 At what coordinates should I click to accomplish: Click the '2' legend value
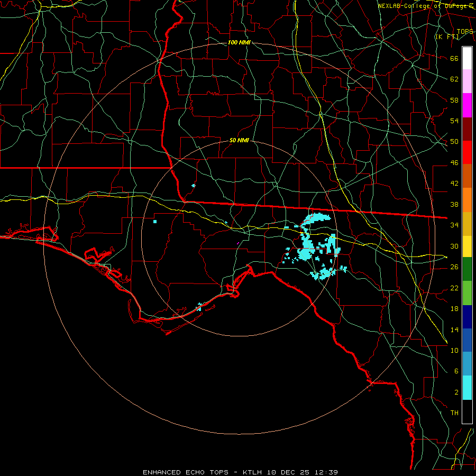pos(456,392)
